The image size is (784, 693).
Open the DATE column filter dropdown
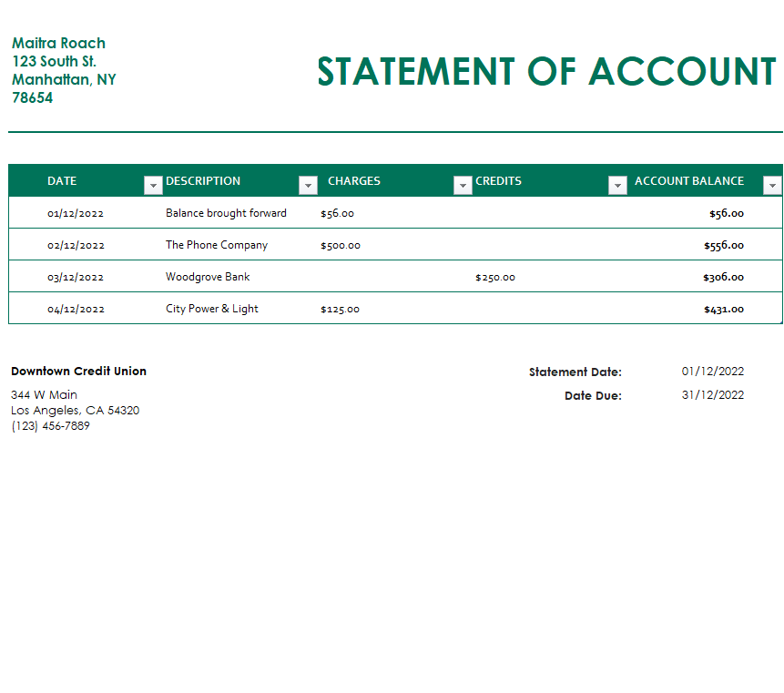coord(152,186)
